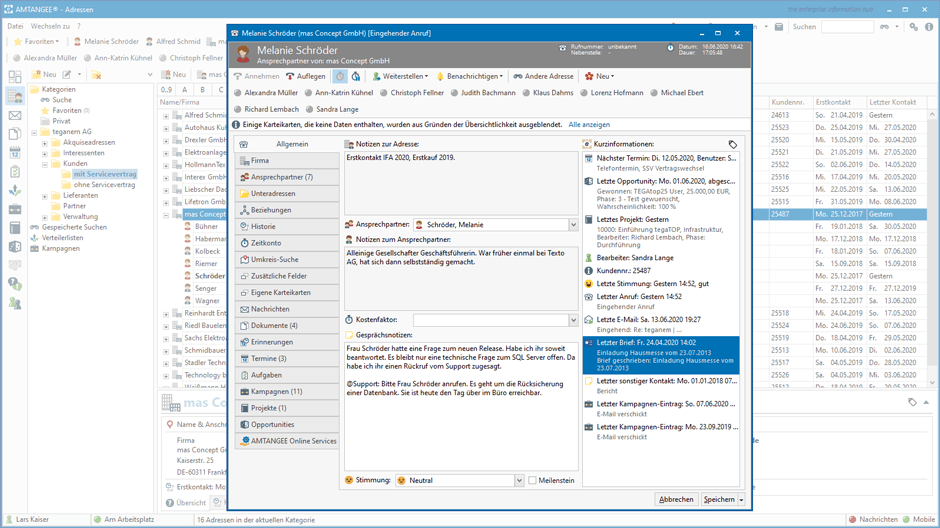Open the Beziehungen tab
This screenshot has width=940, height=528.
pos(287,210)
